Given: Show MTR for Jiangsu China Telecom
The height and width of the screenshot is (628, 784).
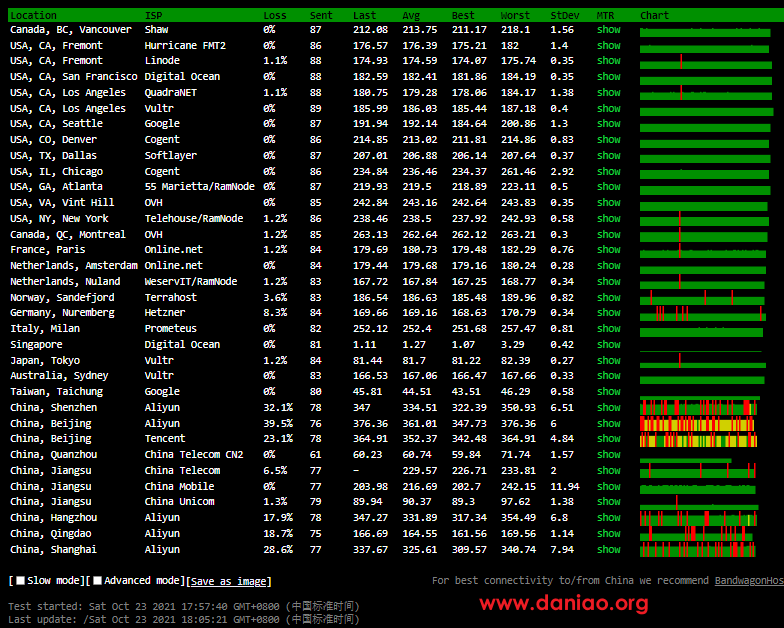Looking at the screenshot, I should (608, 470).
